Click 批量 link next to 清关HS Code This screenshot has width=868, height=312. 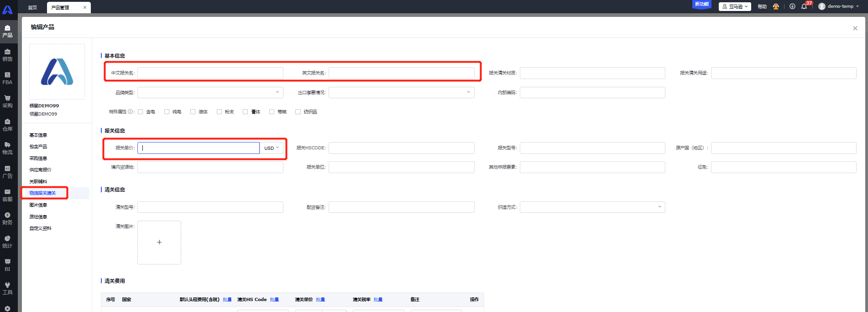pos(274,300)
